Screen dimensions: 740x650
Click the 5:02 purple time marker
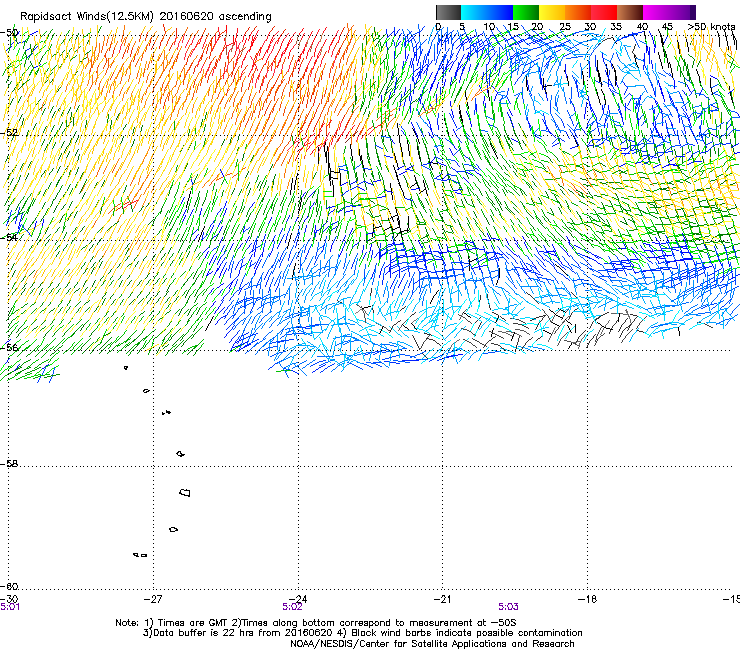293,607
